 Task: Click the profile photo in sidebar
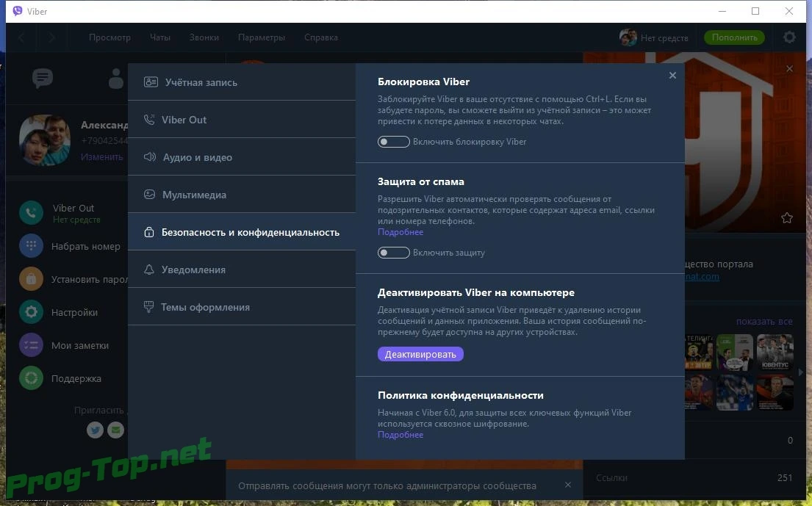pyautogui.click(x=45, y=140)
